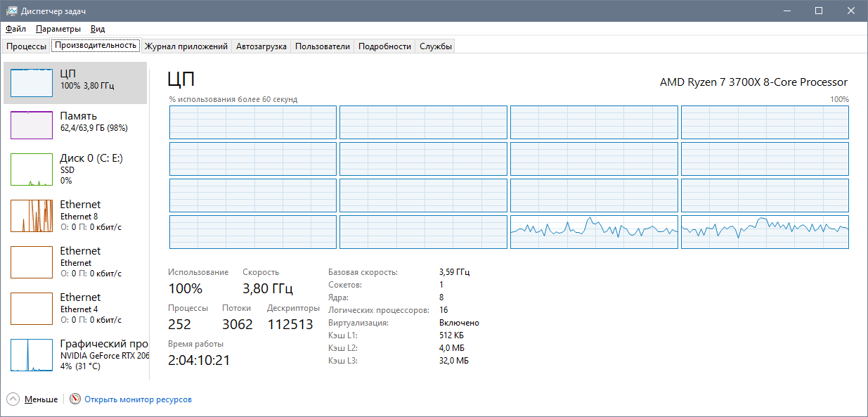Select the ЦП mini graph in the sidebar
The width and height of the screenshot is (868, 417).
pos(32,82)
